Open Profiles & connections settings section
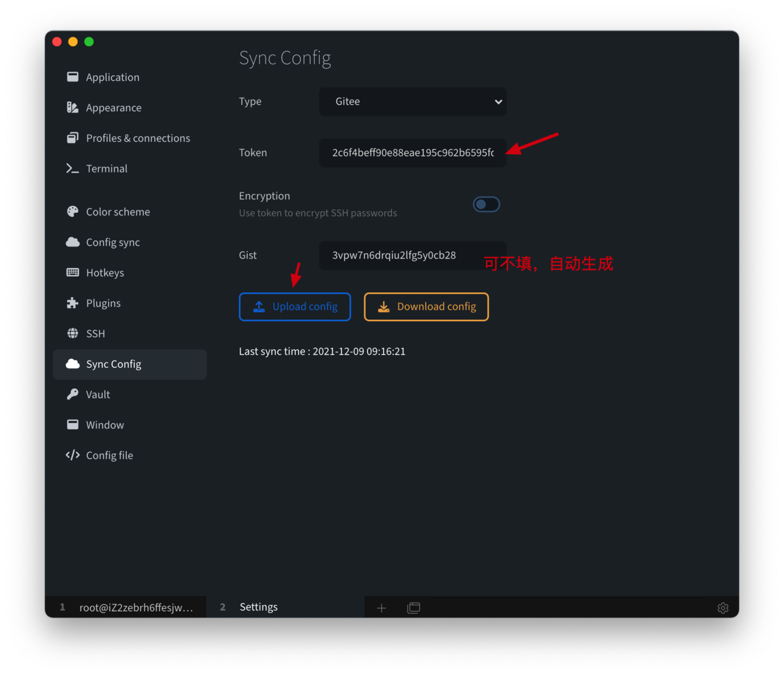 [x=138, y=138]
